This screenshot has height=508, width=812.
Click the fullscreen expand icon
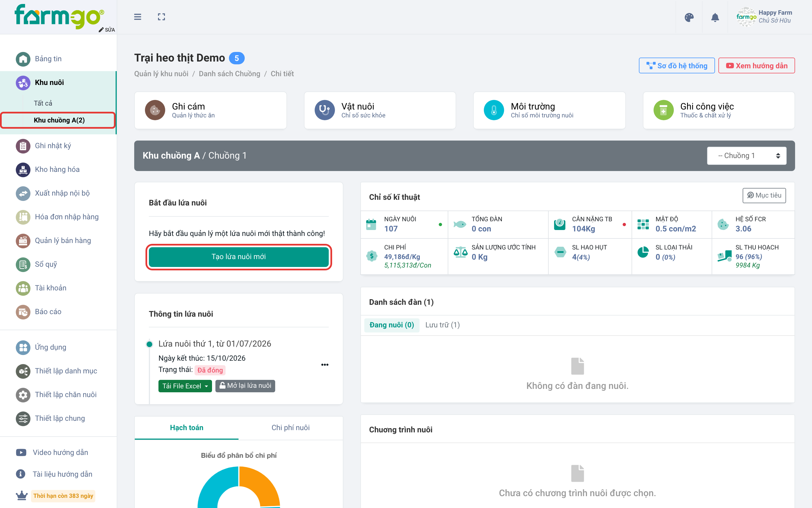(x=161, y=17)
